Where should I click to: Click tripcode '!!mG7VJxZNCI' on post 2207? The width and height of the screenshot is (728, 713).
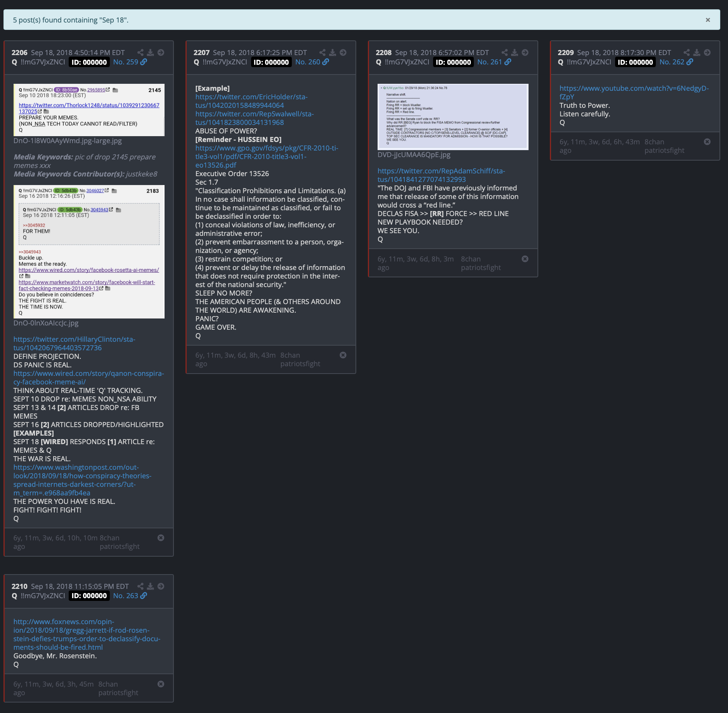click(225, 62)
